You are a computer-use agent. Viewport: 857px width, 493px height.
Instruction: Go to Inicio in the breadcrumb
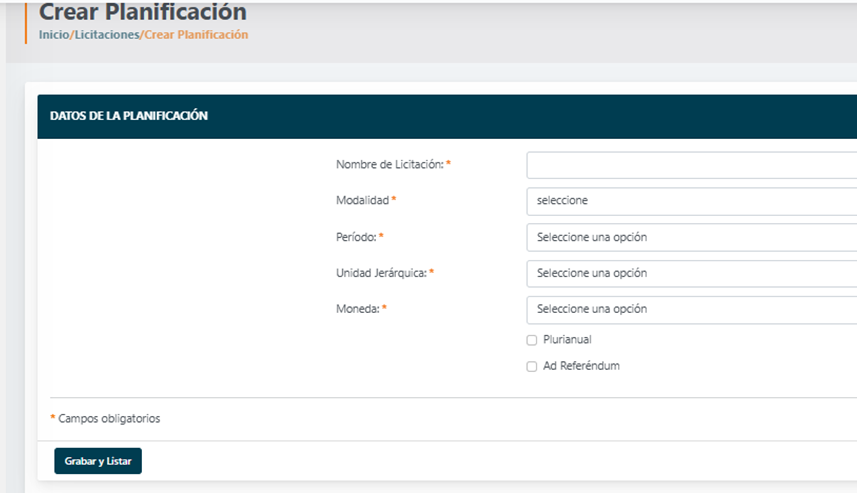[54, 35]
